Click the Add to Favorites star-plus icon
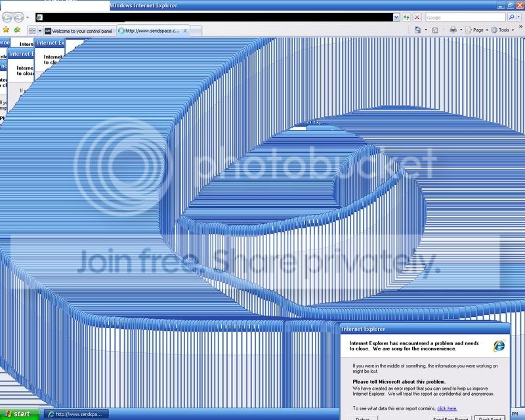Viewport: 525px width, 420px height. [x=17, y=30]
